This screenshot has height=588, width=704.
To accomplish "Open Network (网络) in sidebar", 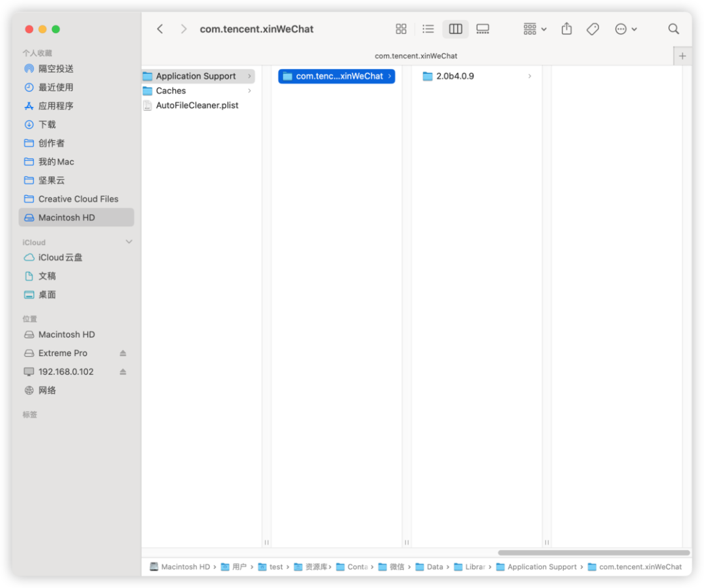I will coord(76,390).
